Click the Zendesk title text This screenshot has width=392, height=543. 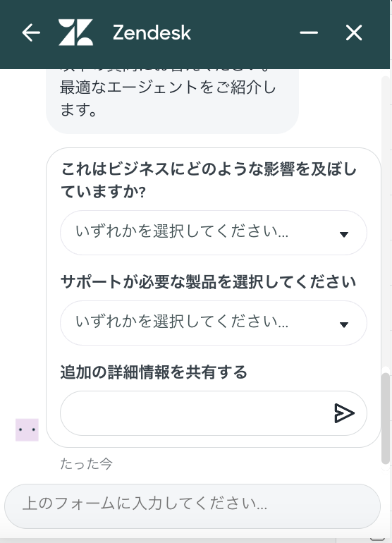tap(152, 32)
